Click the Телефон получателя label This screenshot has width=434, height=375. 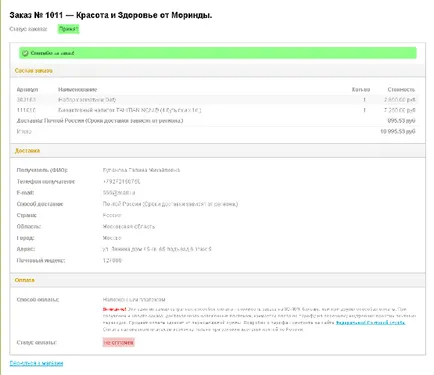pos(46,181)
